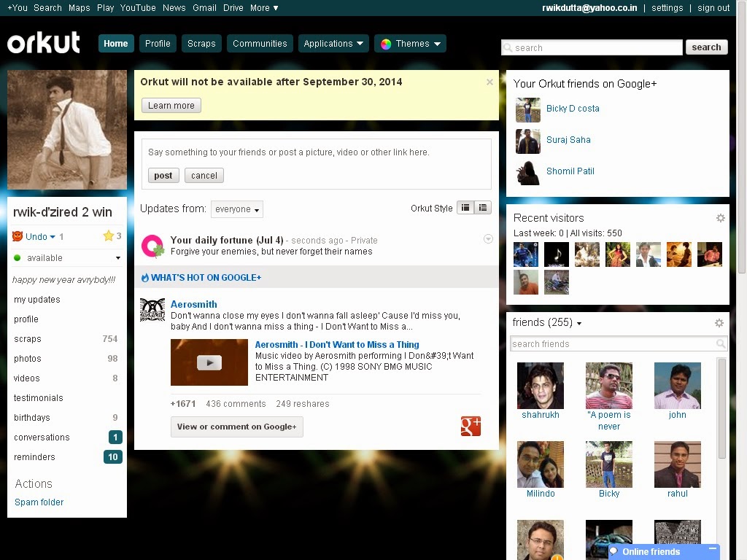Open shahrukh's friend thumbnail

coord(541,386)
